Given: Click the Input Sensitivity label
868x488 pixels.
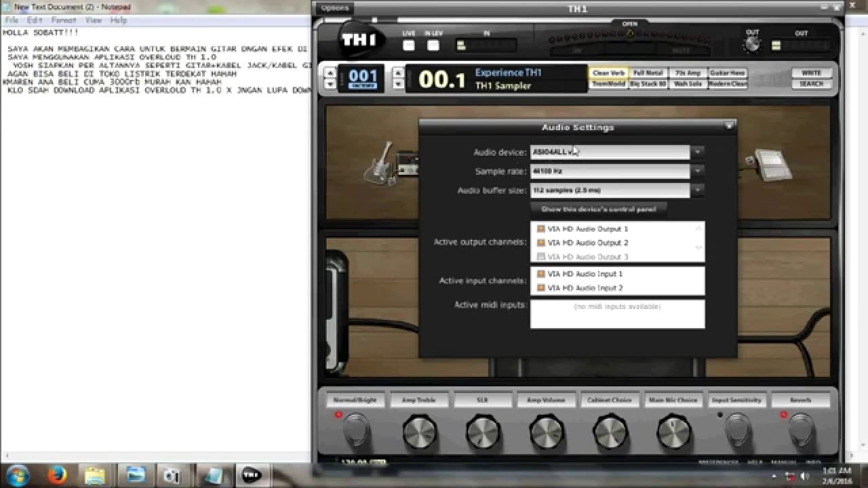Looking at the screenshot, I should point(737,400).
